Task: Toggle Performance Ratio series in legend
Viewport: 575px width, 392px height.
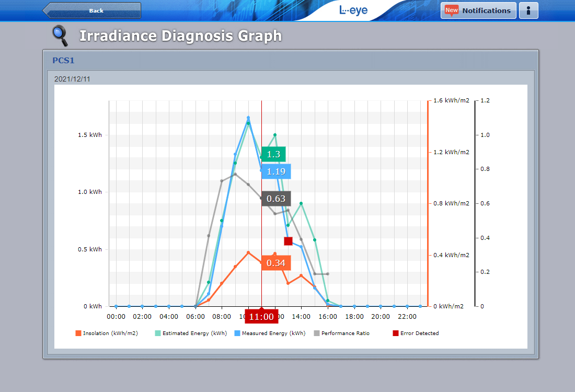Action: pyautogui.click(x=342, y=333)
